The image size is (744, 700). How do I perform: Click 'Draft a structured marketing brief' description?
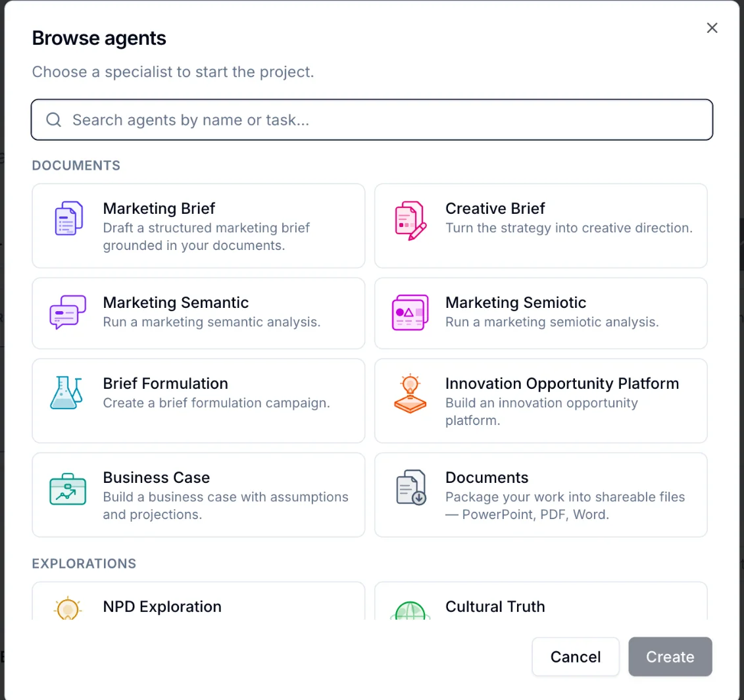(x=207, y=237)
